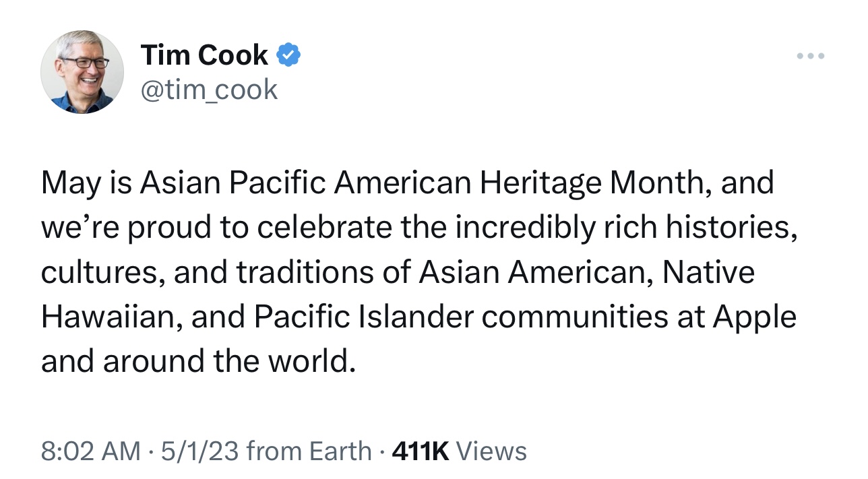Open the @tim_cook handle link
The height and width of the screenshot is (479, 868).
209,89
